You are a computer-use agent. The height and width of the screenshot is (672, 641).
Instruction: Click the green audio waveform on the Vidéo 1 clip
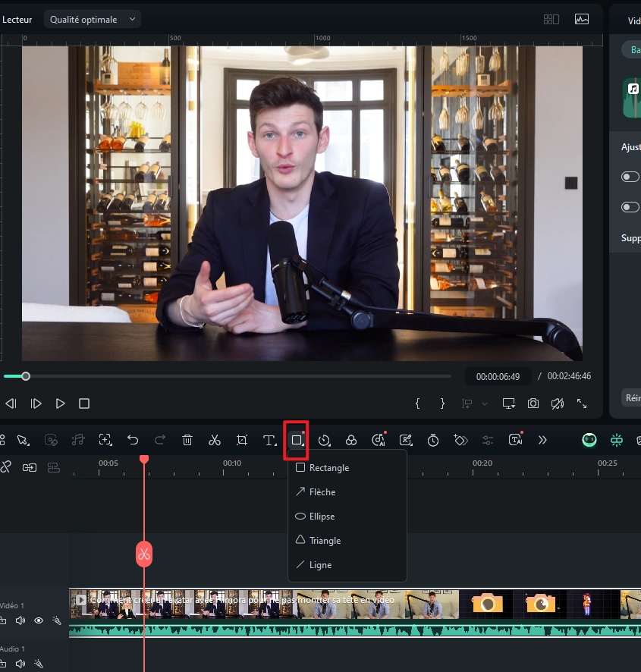pyautogui.click(x=355, y=630)
